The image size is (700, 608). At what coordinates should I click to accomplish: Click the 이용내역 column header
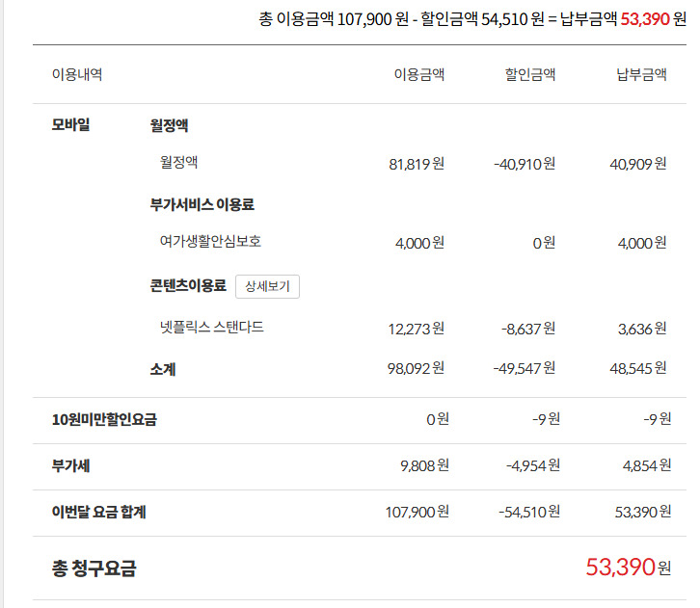77,75
